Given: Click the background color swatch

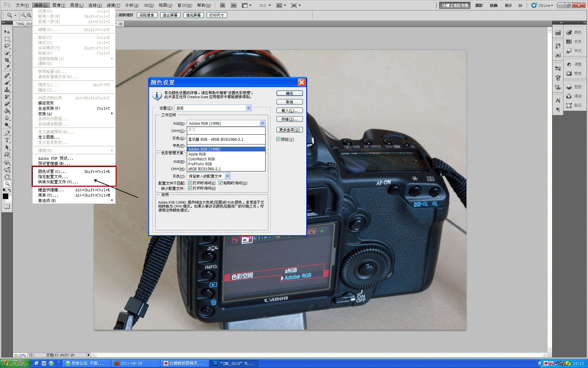Looking at the screenshot, I should pos(10,200).
